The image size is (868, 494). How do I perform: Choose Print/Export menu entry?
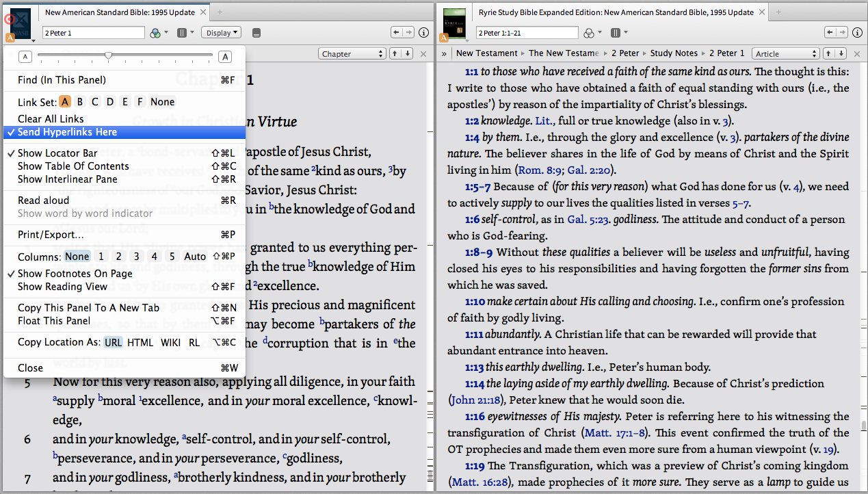[x=124, y=235]
